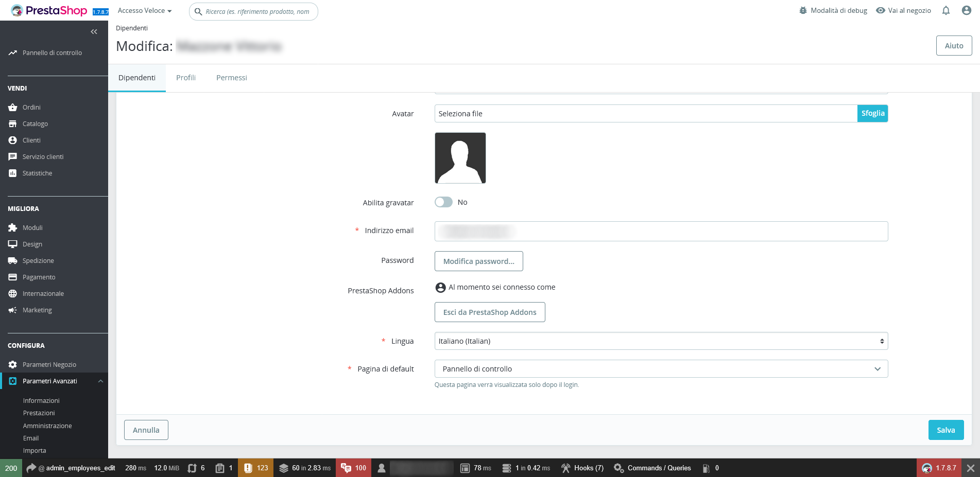The height and width of the screenshot is (477, 980).
Task: Click Modifica password button
Action: point(479,261)
